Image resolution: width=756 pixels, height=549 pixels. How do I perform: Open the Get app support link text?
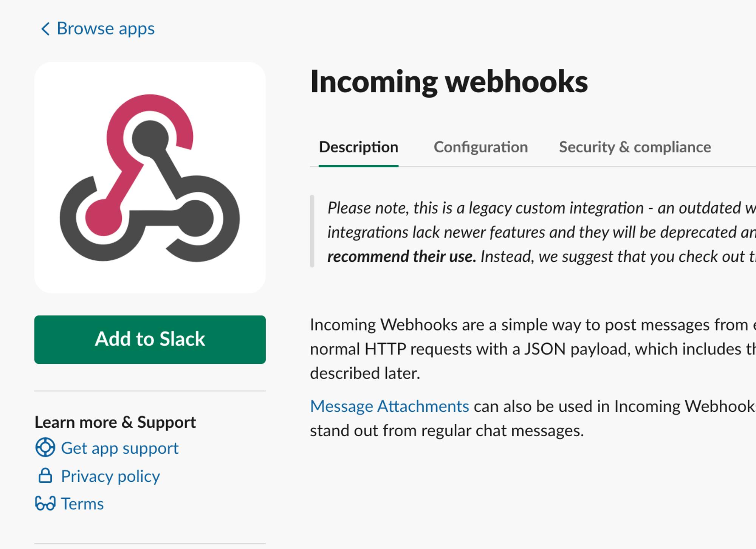119,448
